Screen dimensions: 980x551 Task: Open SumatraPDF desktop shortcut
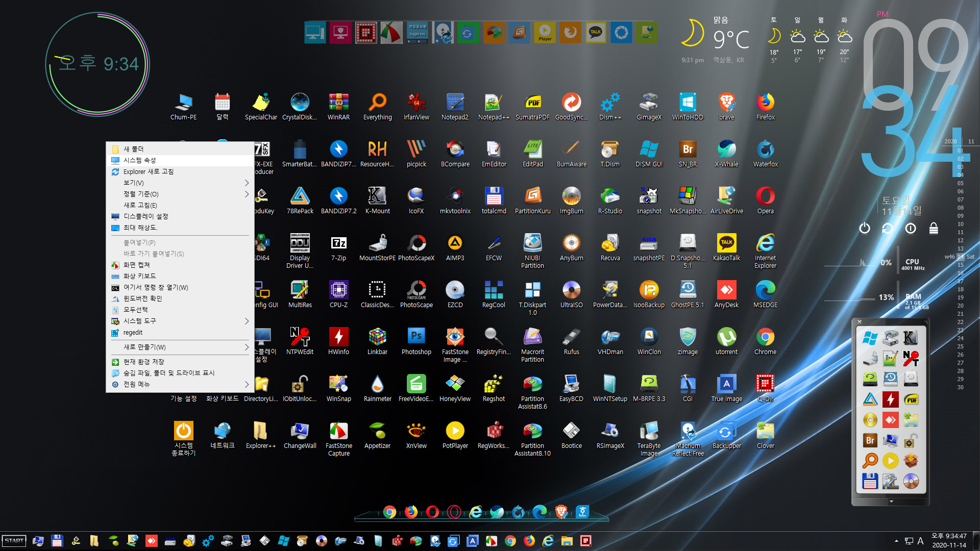[x=532, y=106]
